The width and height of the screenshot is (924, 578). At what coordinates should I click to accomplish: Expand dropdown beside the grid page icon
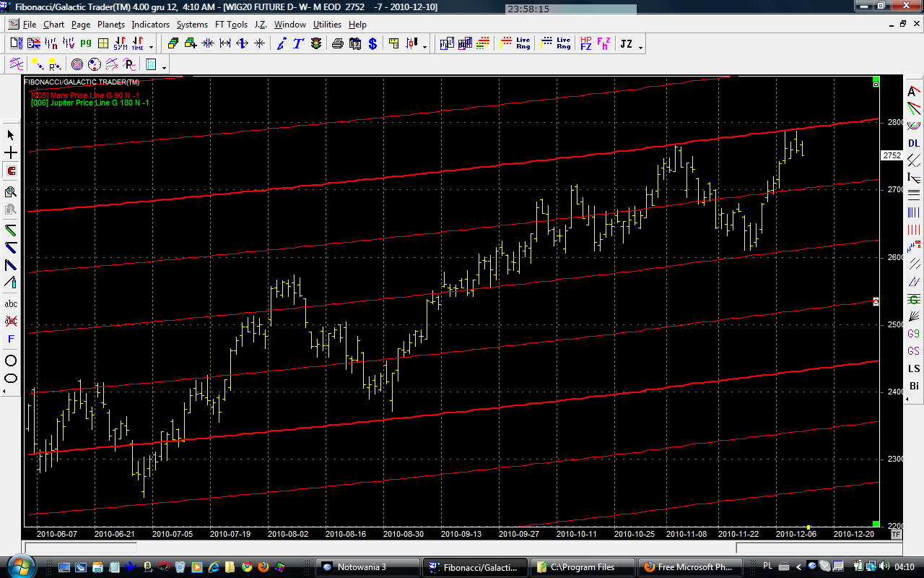(x=165, y=66)
